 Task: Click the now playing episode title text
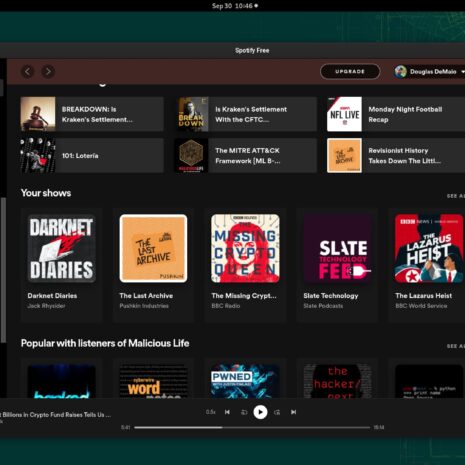pos(55,415)
